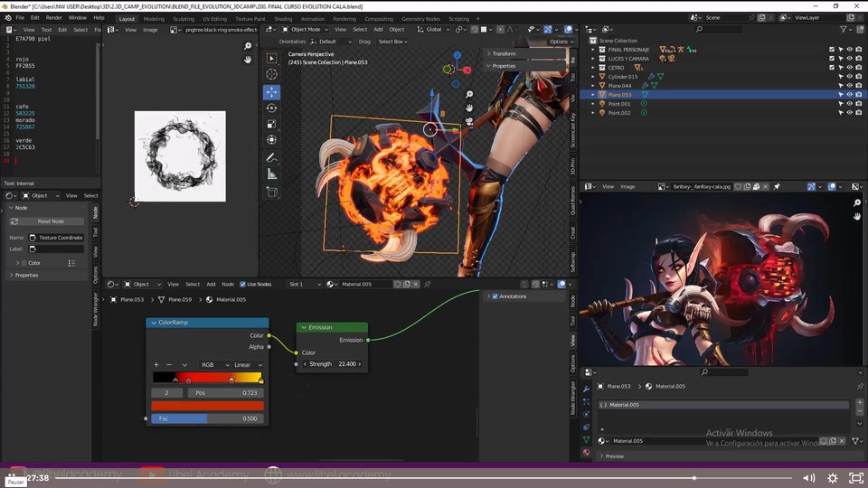Select the Move tool in viewport toolbar
This screenshot has height=488, width=868.
(271, 92)
